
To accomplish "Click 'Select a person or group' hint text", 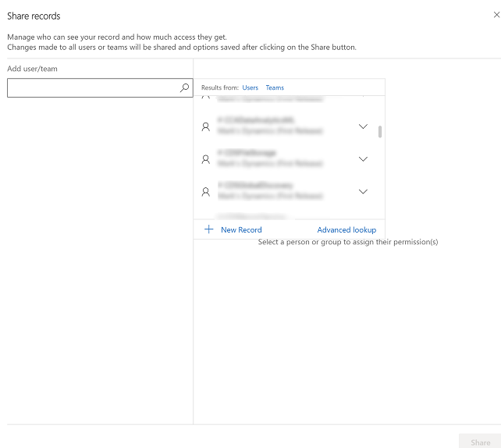I will pyautogui.click(x=348, y=242).
